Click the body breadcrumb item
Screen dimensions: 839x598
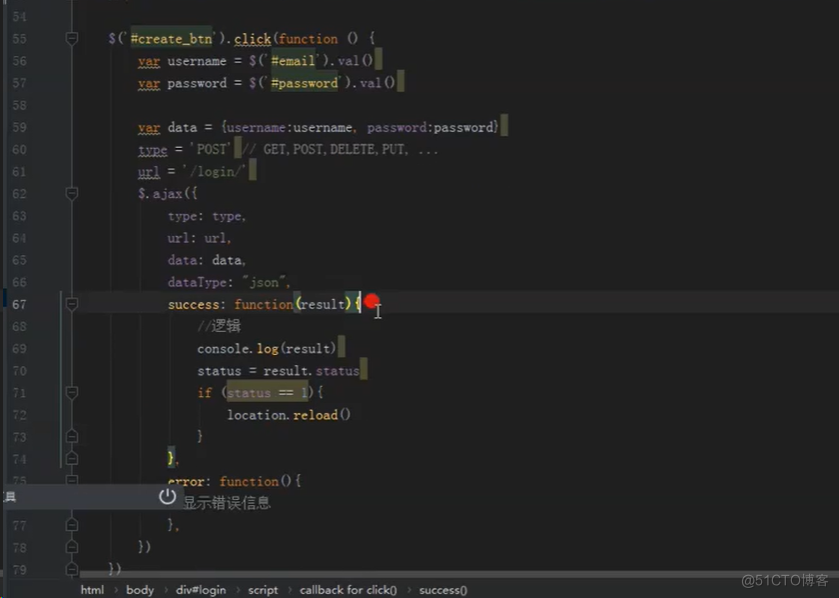tap(139, 589)
